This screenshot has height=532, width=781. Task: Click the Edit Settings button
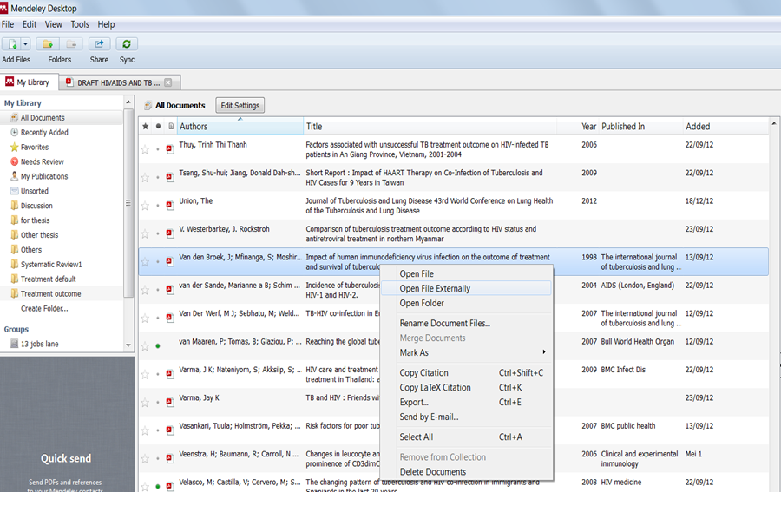coord(240,106)
